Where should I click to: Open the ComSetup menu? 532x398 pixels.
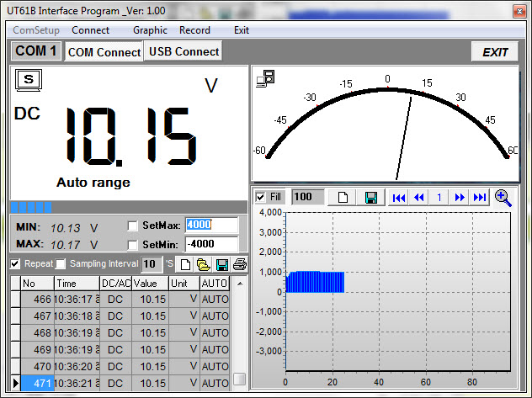click(36, 30)
